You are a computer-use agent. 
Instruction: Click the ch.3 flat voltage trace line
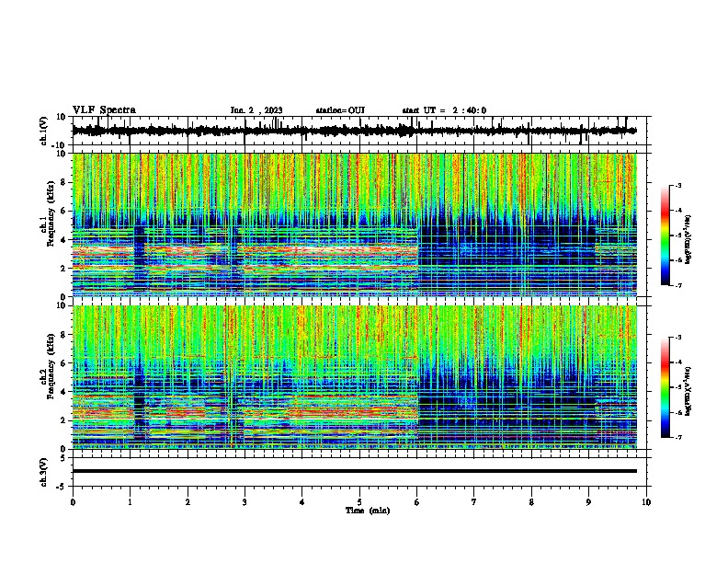[354, 471]
